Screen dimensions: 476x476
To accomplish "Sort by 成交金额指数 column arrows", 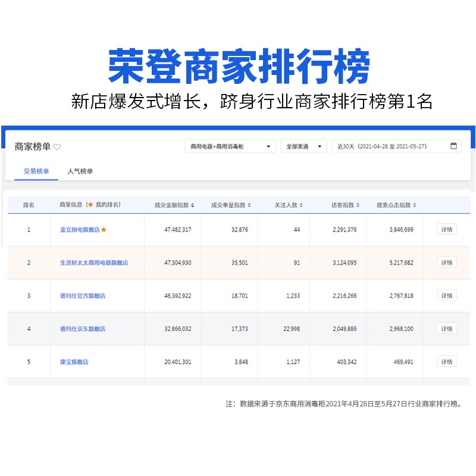I will pyautogui.click(x=192, y=205).
